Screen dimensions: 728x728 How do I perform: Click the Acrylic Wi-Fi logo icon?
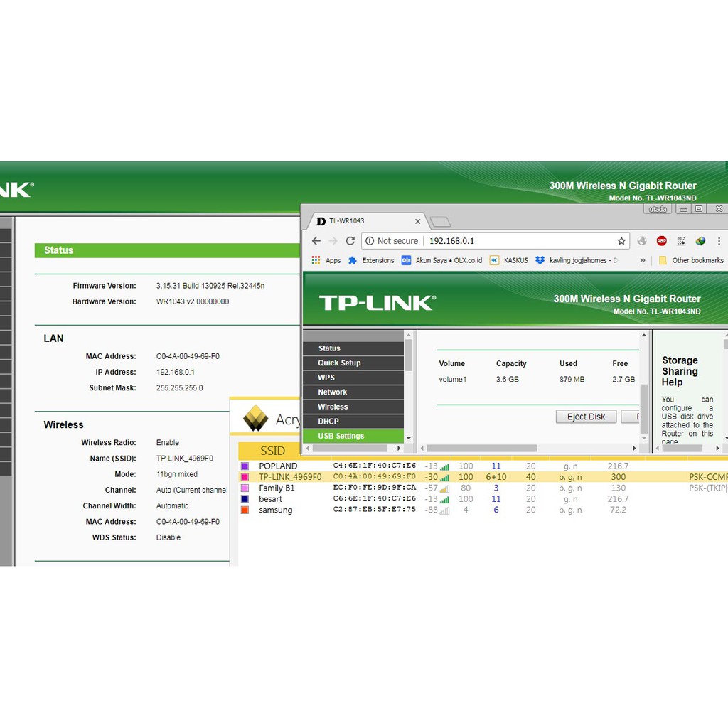pyautogui.click(x=255, y=418)
